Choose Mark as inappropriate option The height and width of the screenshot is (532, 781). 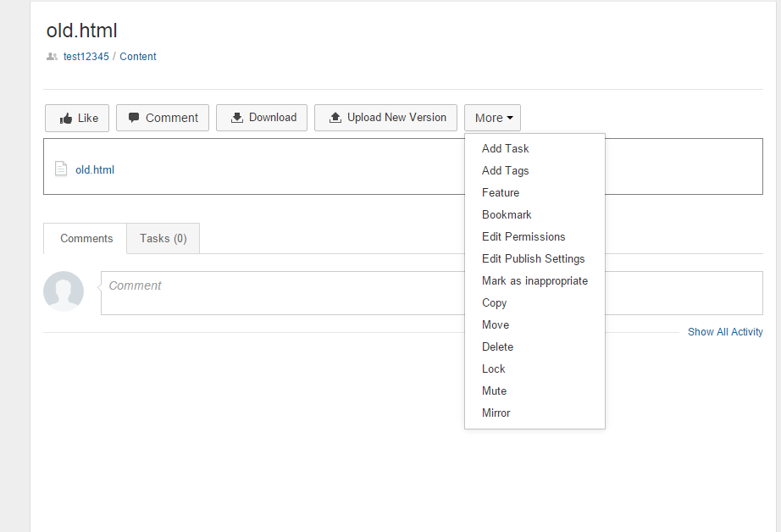tap(535, 280)
